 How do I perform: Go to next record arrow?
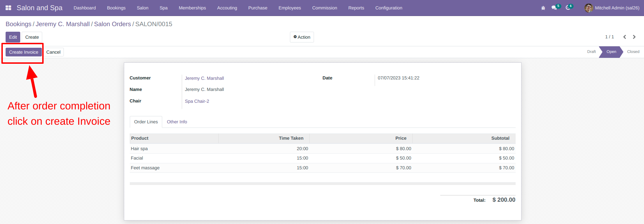(634, 37)
